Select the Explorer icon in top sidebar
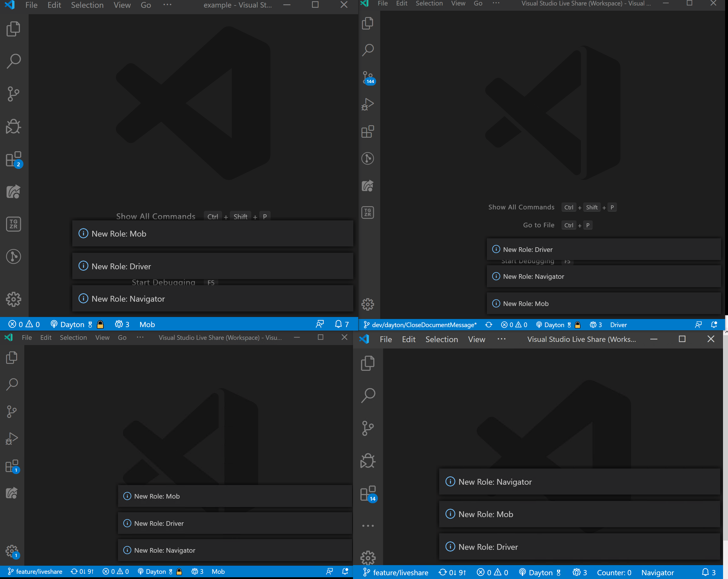728x579 pixels. coord(13,28)
